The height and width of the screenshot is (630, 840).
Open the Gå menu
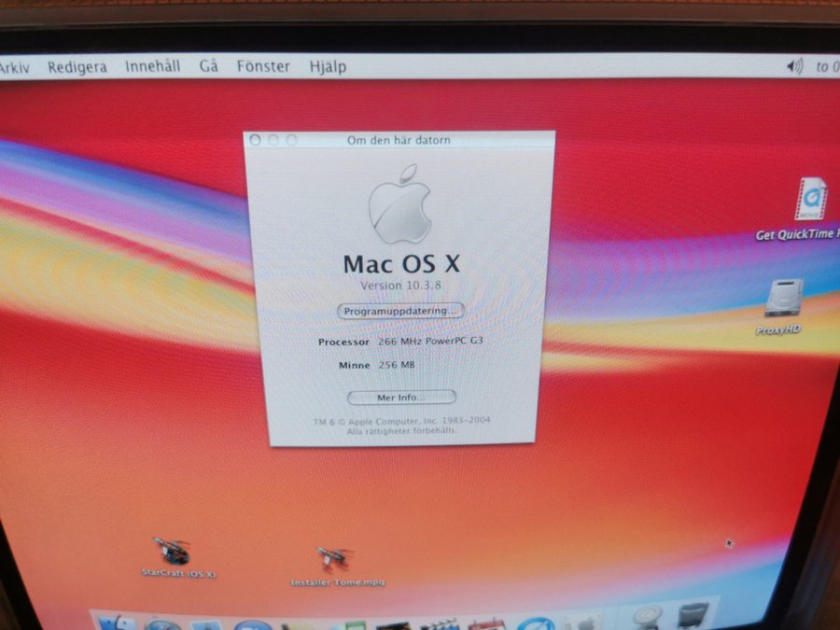pos(209,66)
